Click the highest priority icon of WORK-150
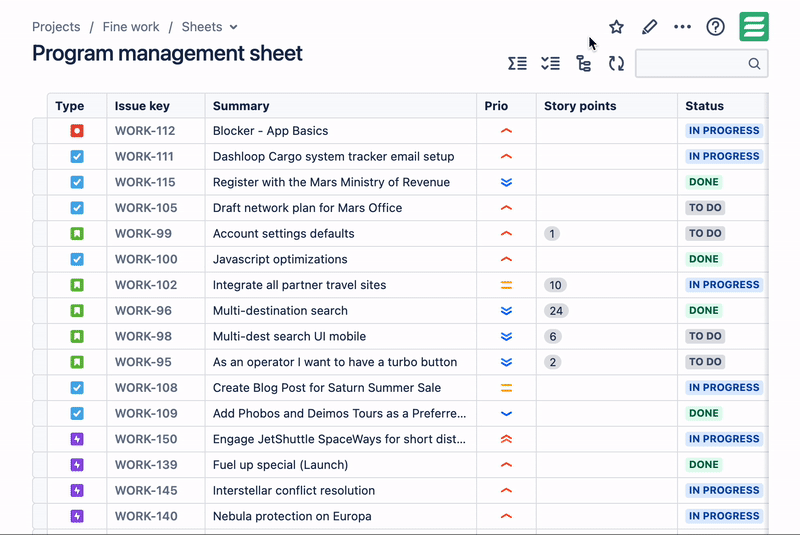This screenshot has width=800, height=535. pos(506,439)
